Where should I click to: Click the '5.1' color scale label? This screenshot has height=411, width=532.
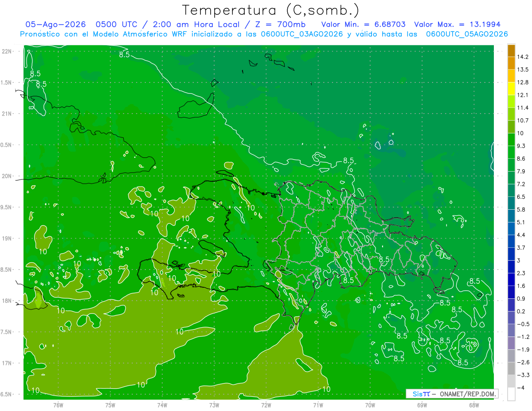coord(521,222)
